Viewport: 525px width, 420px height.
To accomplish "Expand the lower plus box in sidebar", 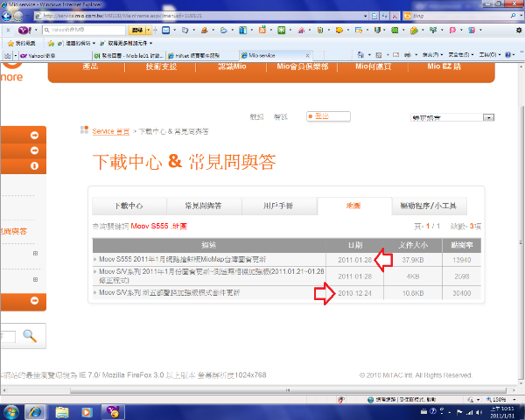I will pyautogui.click(x=35, y=280).
